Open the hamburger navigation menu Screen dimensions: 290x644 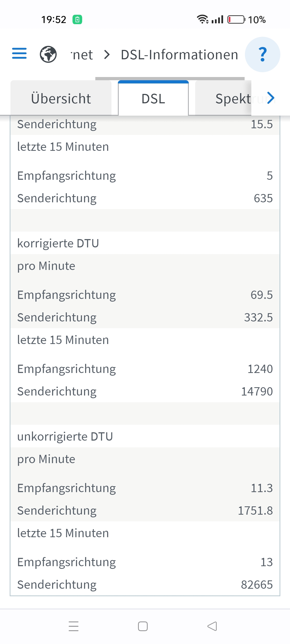(19, 53)
